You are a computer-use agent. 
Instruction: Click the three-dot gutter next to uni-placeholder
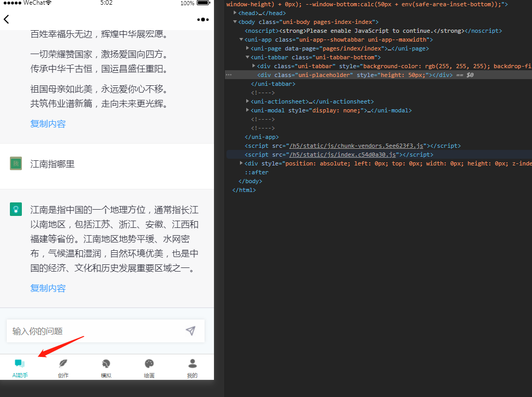(229, 75)
